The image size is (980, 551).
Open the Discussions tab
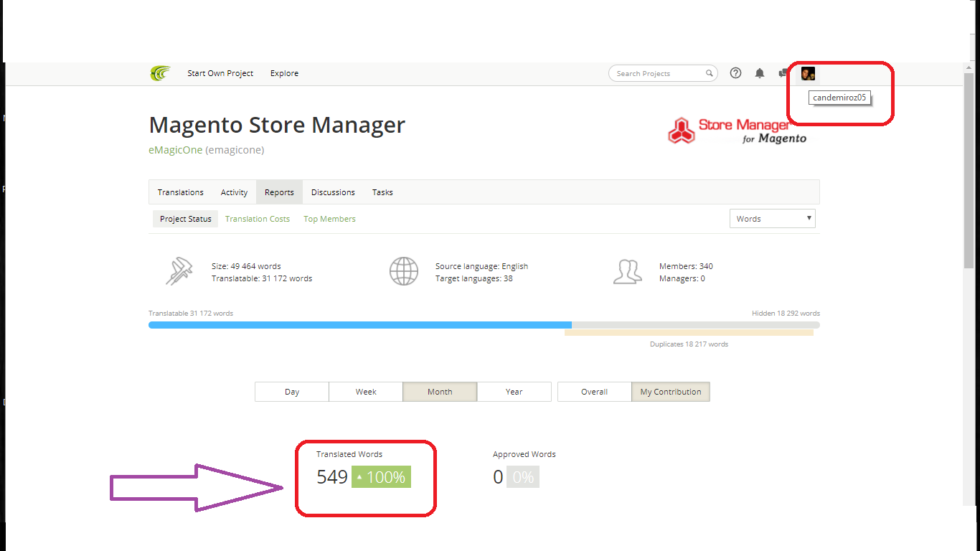(333, 192)
